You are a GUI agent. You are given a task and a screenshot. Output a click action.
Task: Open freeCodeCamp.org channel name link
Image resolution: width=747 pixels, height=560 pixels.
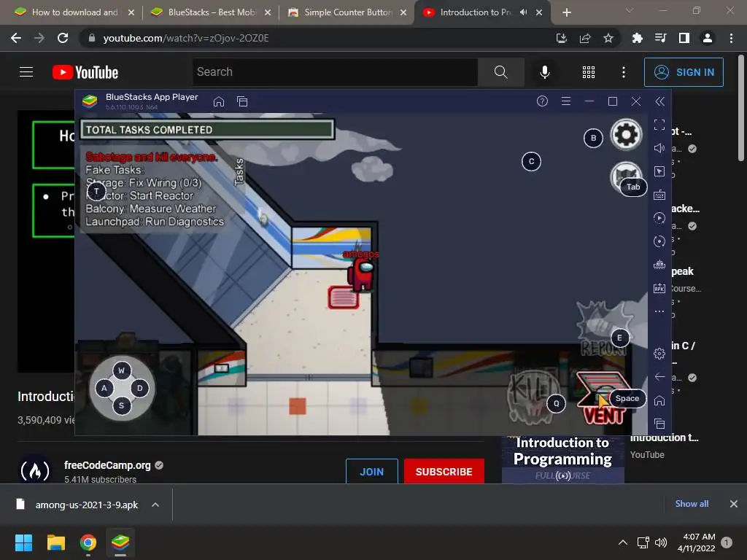[107, 465]
